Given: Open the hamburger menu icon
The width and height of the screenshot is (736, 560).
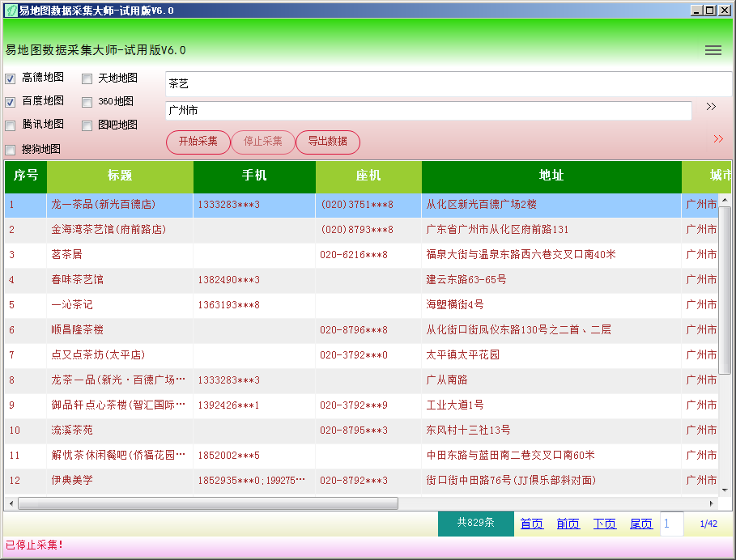Looking at the screenshot, I should [713, 50].
